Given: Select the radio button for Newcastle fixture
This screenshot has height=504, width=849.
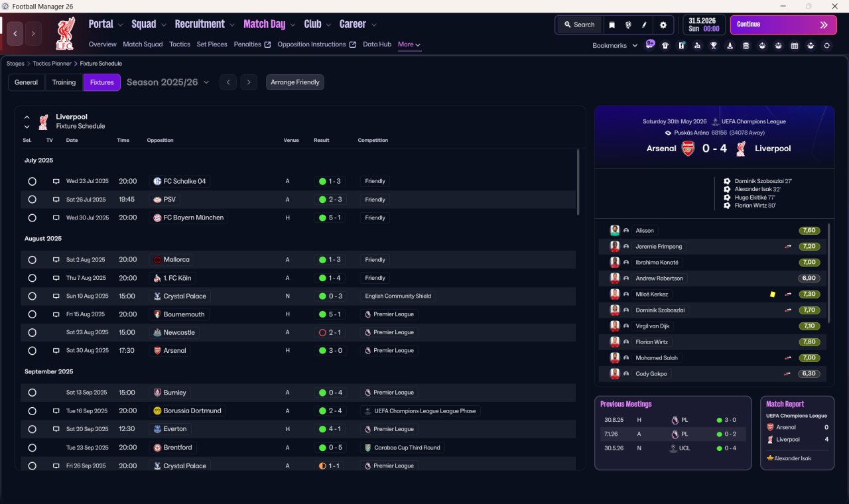Looking at the screenshot, I should click(32, 332).
